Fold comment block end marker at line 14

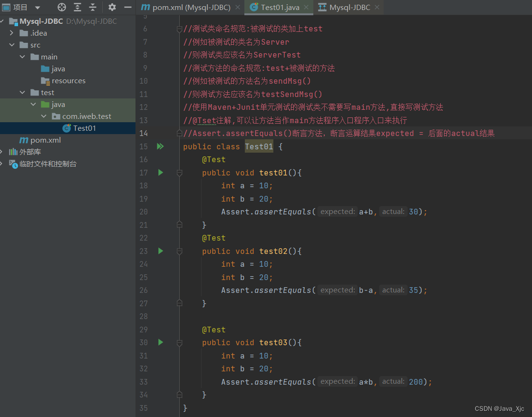pos(180,133)
